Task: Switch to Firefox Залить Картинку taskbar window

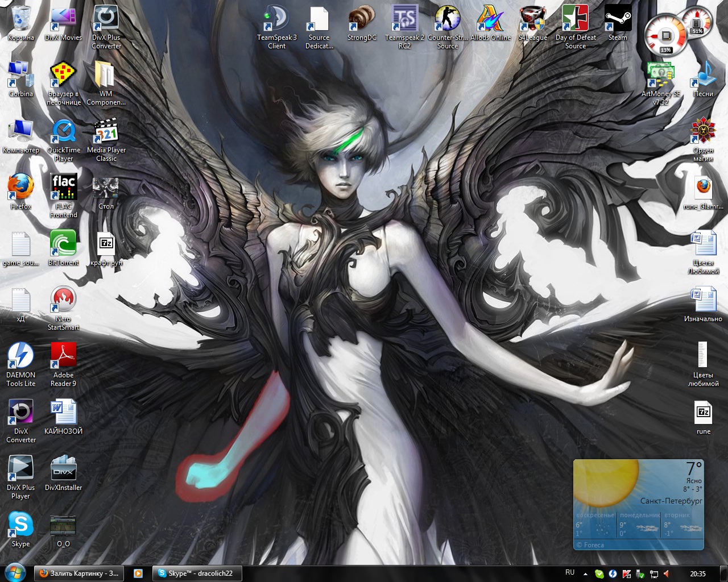Action: tap(79, 573)
